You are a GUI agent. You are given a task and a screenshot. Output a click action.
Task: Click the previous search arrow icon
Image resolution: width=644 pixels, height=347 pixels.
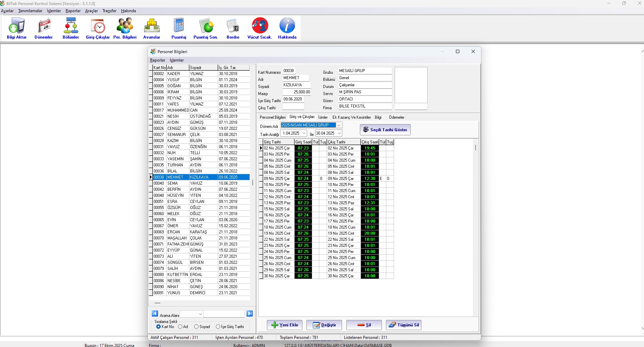pos(155,314)
